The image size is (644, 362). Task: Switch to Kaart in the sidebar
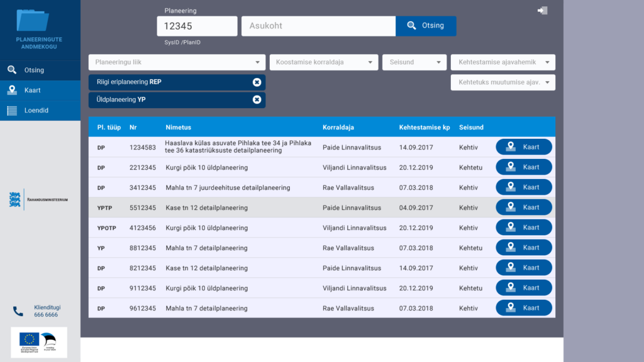pos(40,90)
